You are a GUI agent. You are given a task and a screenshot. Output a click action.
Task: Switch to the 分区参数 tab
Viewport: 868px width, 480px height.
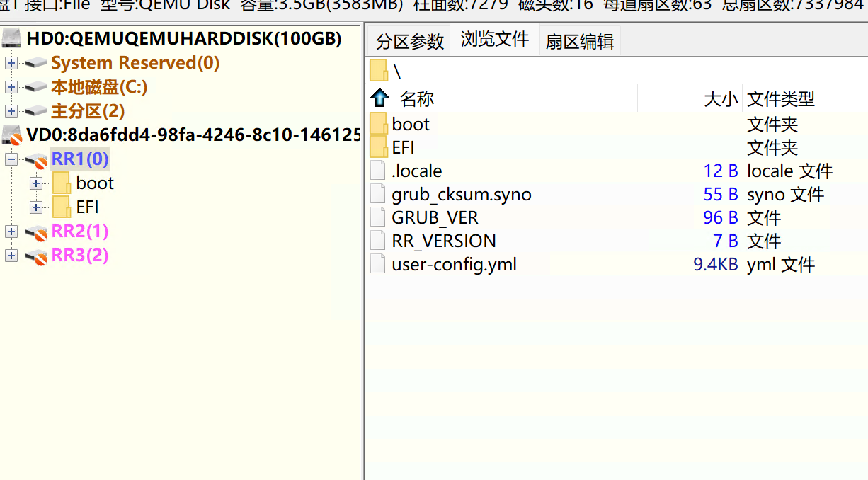(410, 41)
